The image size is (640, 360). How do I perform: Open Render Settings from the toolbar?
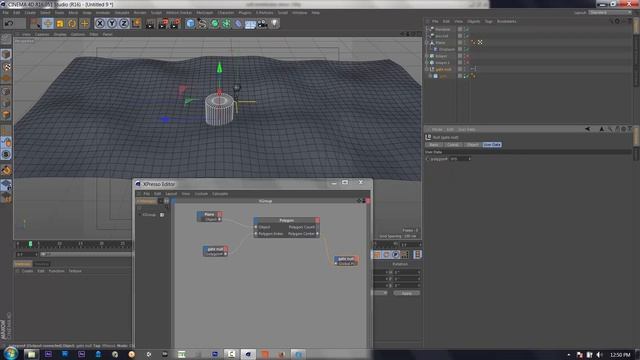pos(176,24)
